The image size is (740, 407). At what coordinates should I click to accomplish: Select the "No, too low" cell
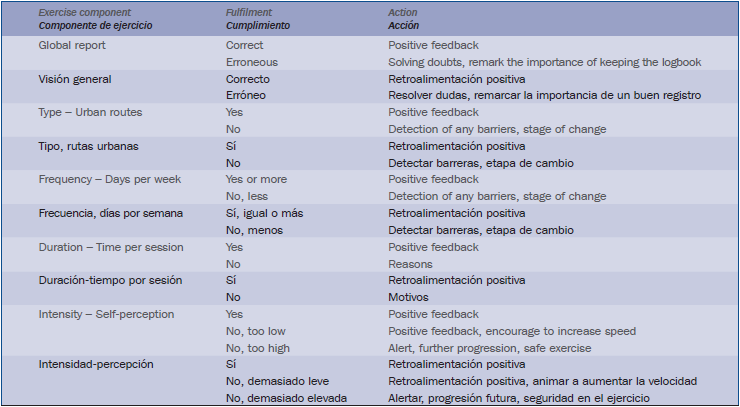point(256,331)
